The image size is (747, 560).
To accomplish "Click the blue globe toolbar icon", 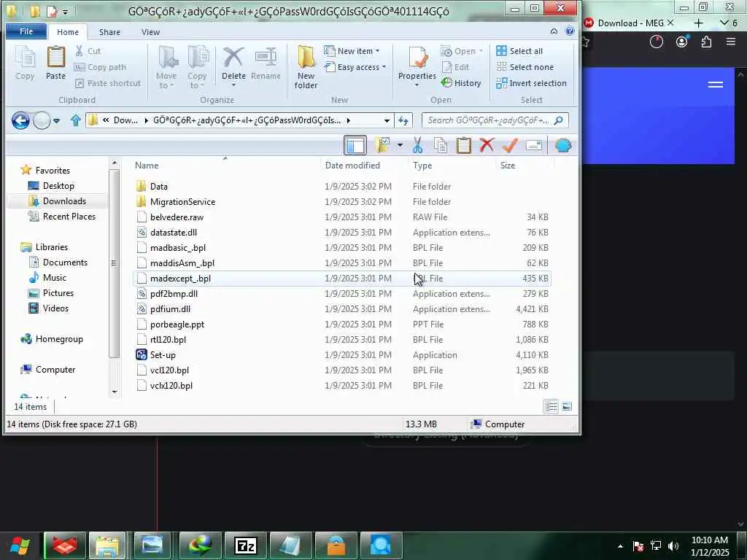I will pyautogui.click(x=563, y=146).
